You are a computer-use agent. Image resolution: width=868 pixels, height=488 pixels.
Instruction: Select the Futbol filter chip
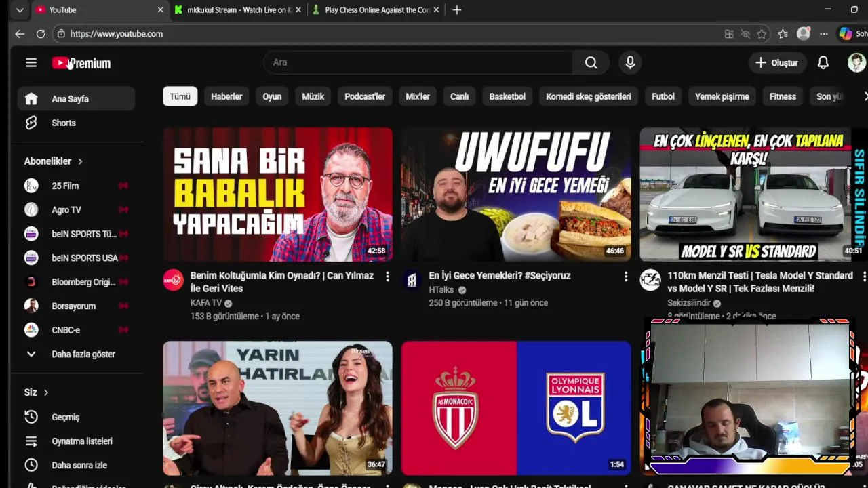point(663,96)
